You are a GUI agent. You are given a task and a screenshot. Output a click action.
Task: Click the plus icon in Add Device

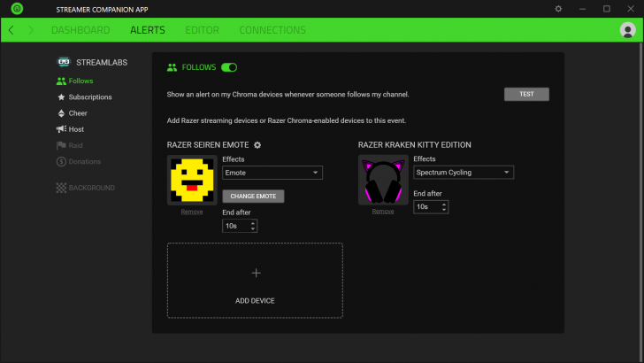256,273
